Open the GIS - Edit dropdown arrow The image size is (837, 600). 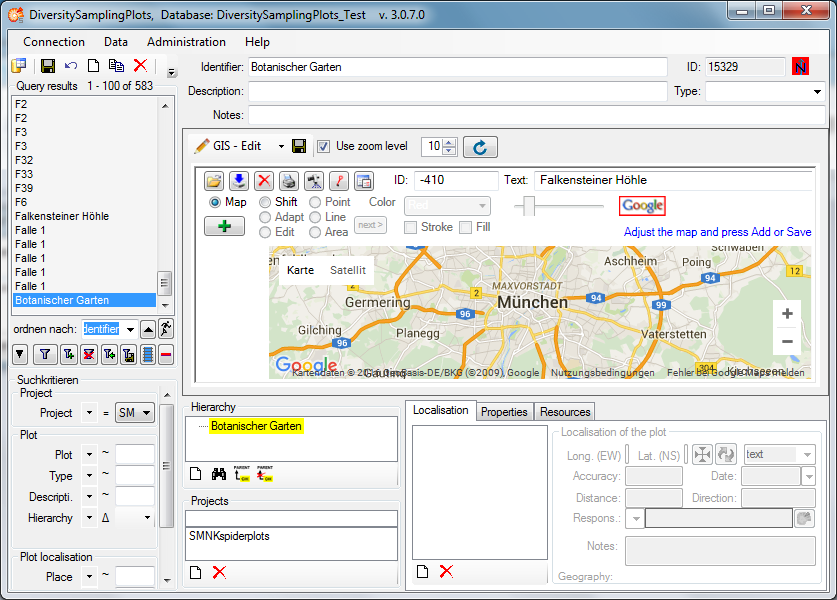281,147
